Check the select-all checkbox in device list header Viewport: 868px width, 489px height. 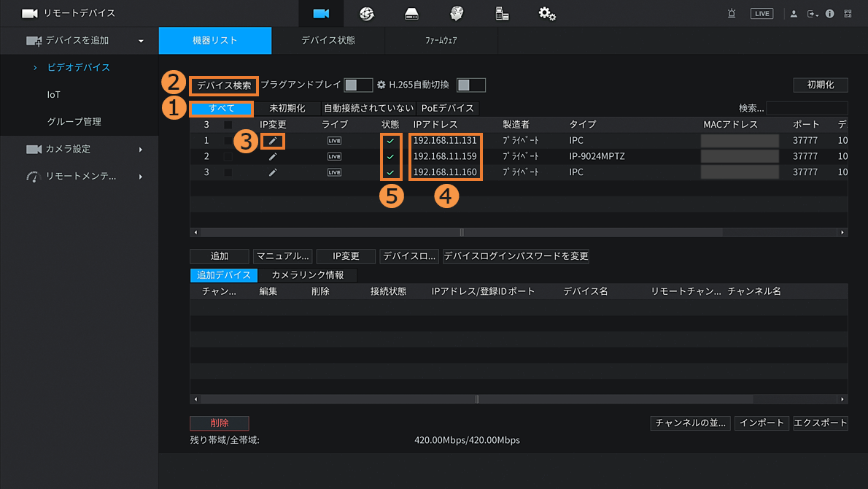pyautogui.click(x=228, y=125)
